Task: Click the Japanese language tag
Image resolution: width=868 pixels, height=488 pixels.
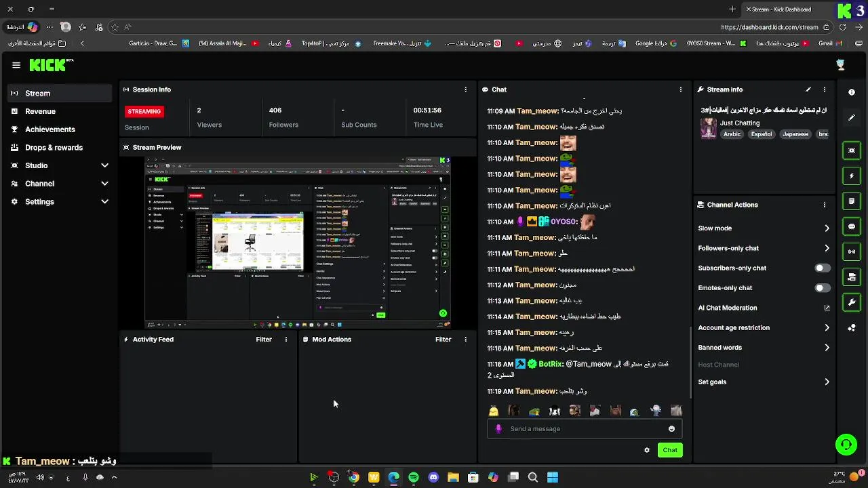Action: point(795,134)
